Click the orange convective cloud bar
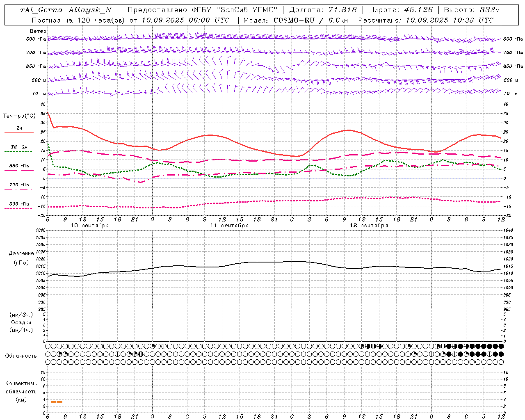 click(57, 402)
